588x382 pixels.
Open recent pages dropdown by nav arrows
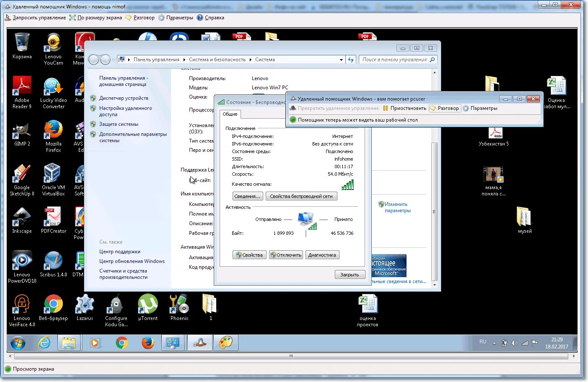[114, 60]
